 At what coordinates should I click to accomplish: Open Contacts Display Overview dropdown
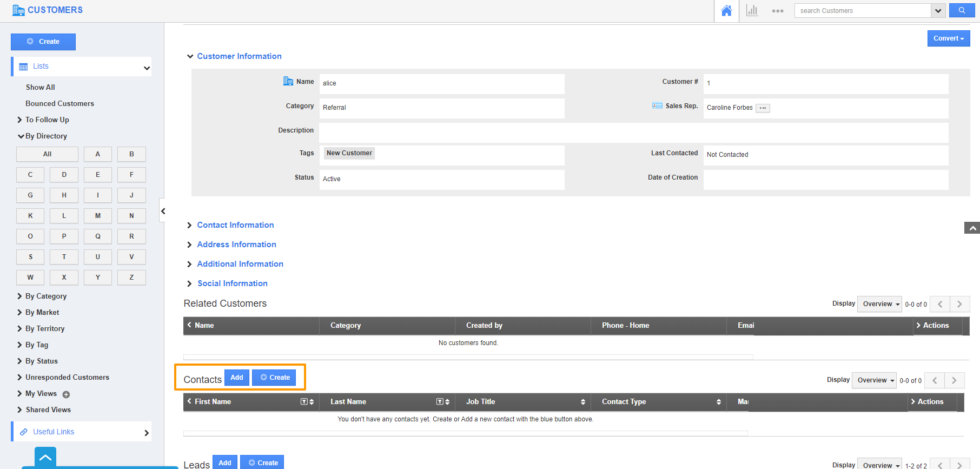click(x=874, y=380)
